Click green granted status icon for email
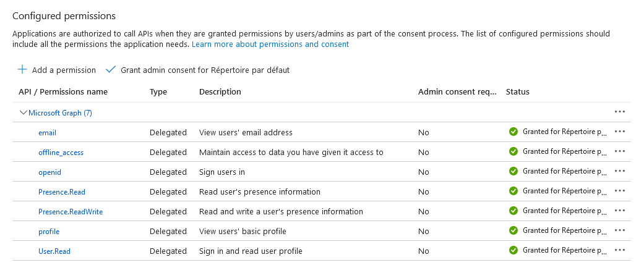This screenshot has width=644, height=273. pos(513,132)
